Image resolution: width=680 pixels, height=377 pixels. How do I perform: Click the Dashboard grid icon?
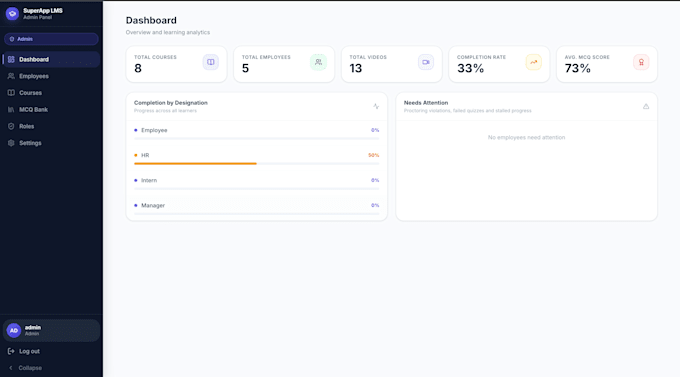(11, 59)
